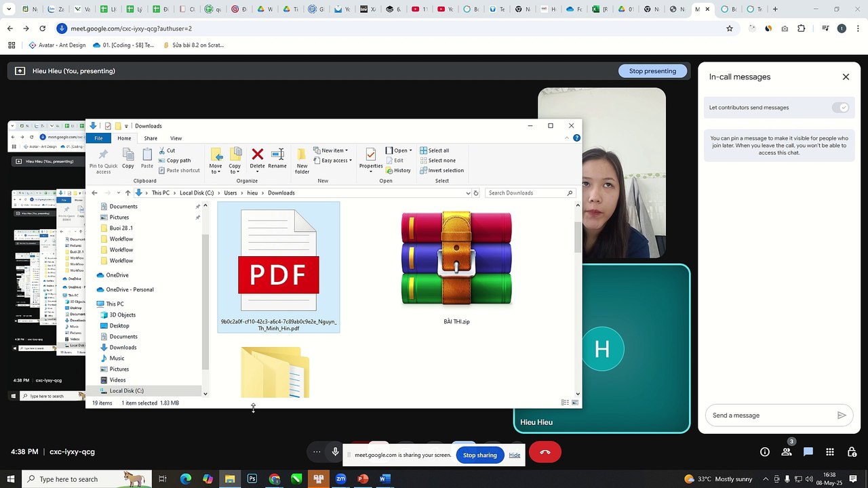The image size is (868, 488).
Task: Switch to large icons view toggle
Action: tap(576, 403)
